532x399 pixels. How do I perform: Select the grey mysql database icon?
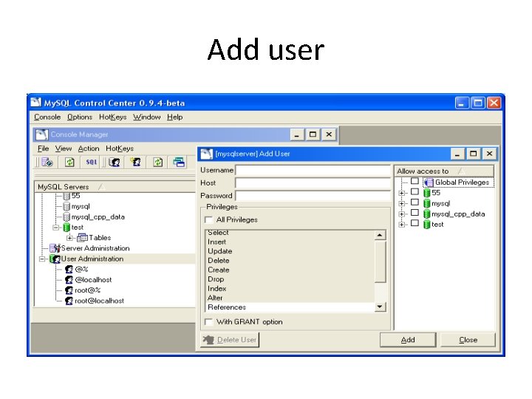tap(66, 206)
